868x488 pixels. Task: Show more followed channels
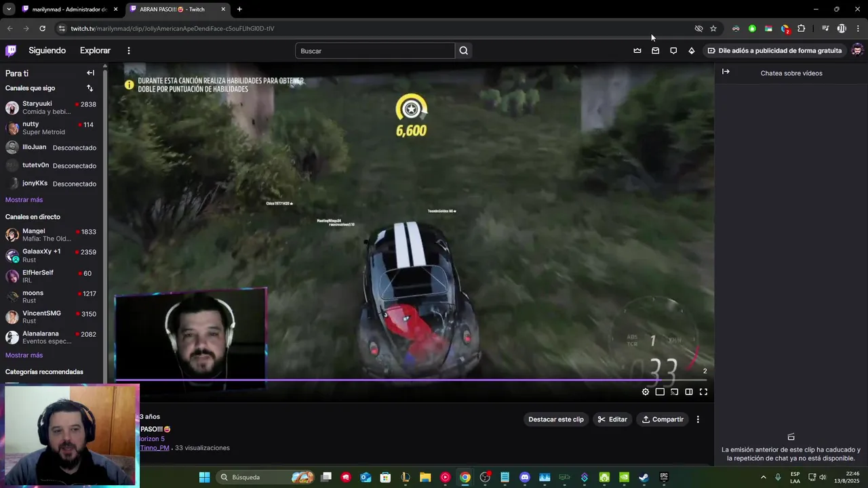[x=24, y=200]
